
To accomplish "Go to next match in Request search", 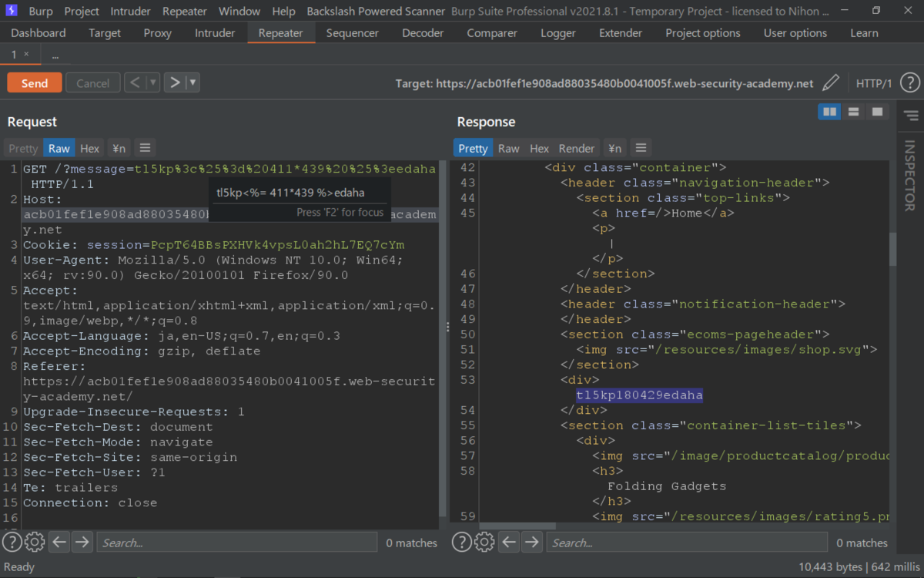I will pos(82,542).
